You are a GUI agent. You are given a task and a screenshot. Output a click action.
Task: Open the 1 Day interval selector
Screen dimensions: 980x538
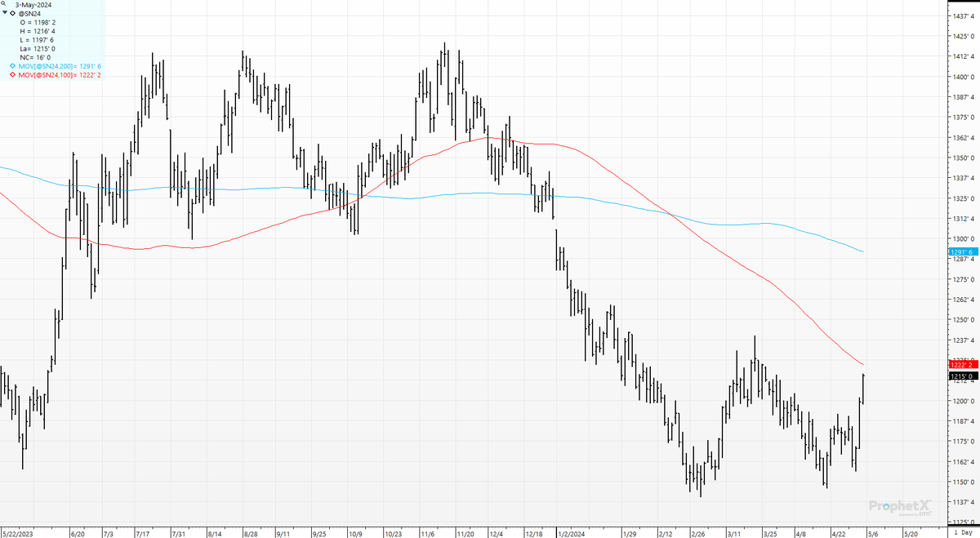[x=962, y=531]
